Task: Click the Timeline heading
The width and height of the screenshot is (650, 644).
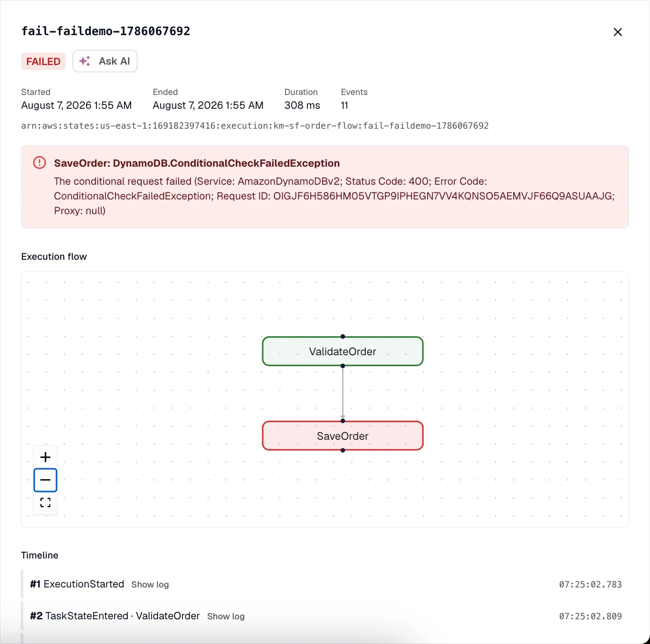Action: click(x=40, y=555)
